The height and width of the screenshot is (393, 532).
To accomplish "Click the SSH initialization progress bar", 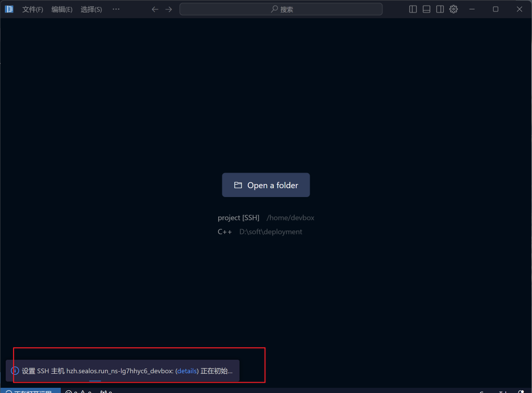I will click(94, 381).
